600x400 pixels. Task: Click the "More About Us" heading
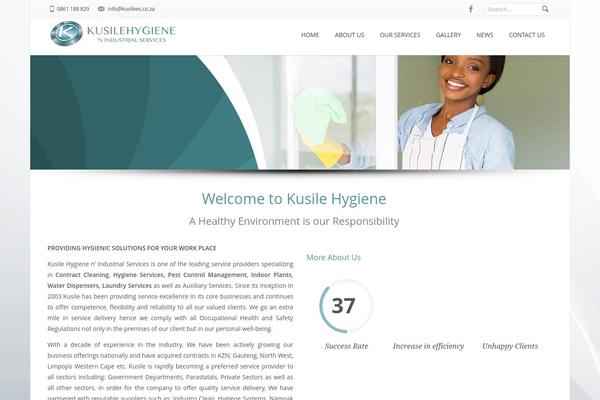click(333, 257)
